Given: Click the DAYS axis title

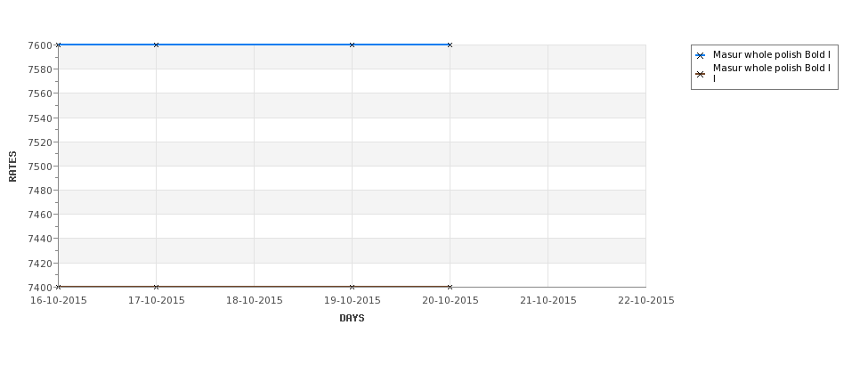Looking at the screenshot, I should click(x=352, y=319).
